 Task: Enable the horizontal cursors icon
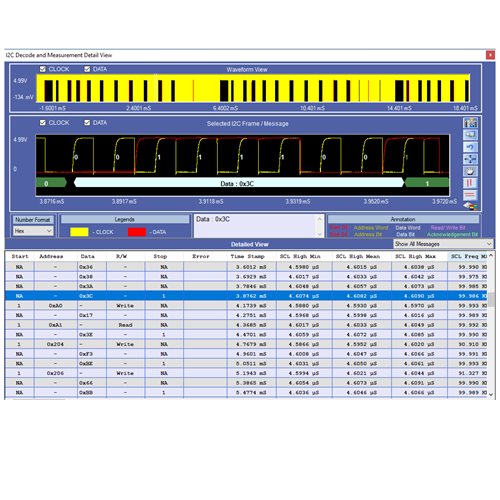[x=470, y=195]
